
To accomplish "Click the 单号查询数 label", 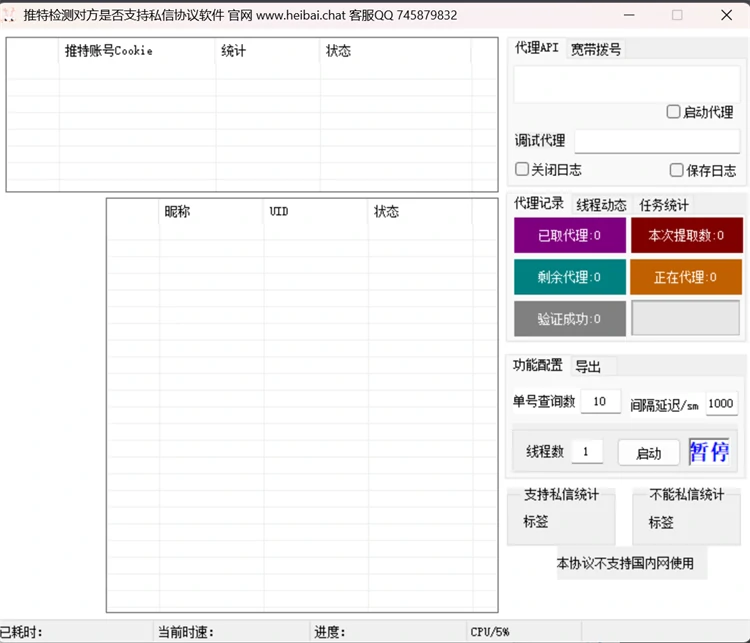I will (544, 401).
